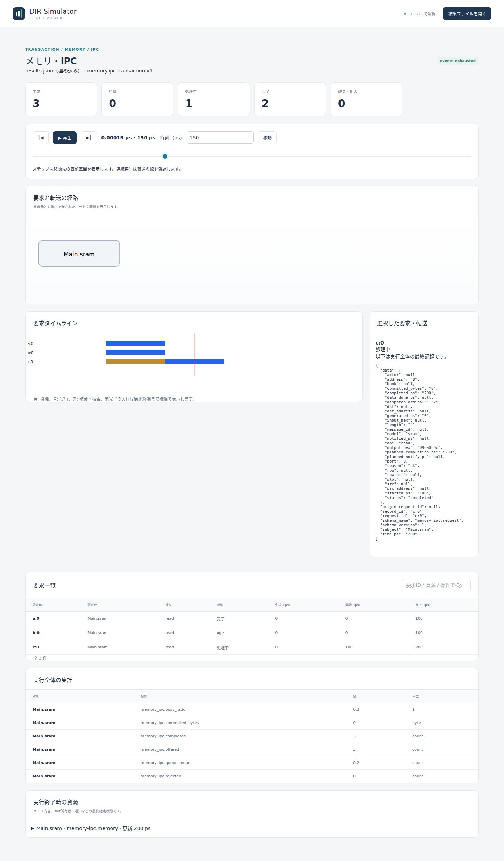This screenshot has width=504, height=861.
Task: Click request a:0 in the request list
Action: pos(252,619)
